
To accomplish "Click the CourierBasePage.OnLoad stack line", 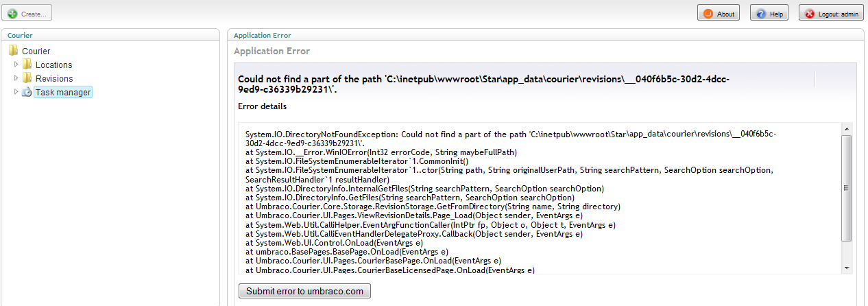I will [x=373, y=261].
